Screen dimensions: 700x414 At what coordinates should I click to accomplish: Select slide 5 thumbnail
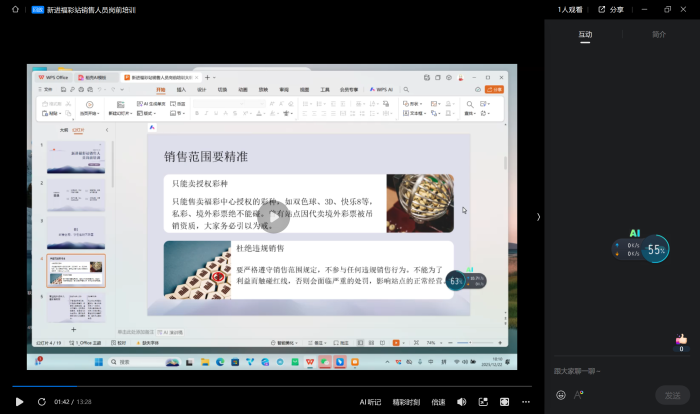[76, 308]
